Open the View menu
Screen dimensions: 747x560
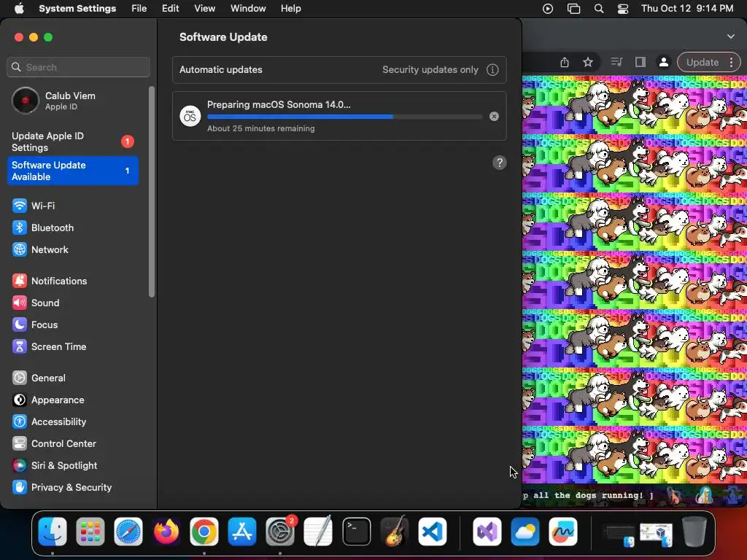point(204,9)
